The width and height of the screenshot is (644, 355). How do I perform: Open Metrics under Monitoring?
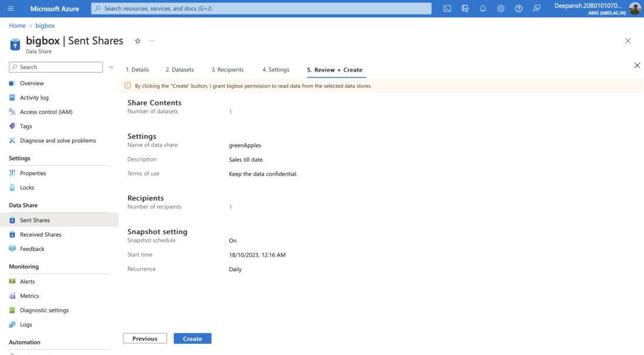pos(30,296)
